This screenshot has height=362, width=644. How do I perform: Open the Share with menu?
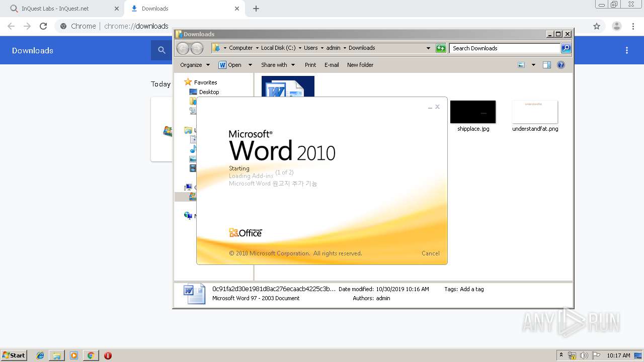(x=277, y=65)
